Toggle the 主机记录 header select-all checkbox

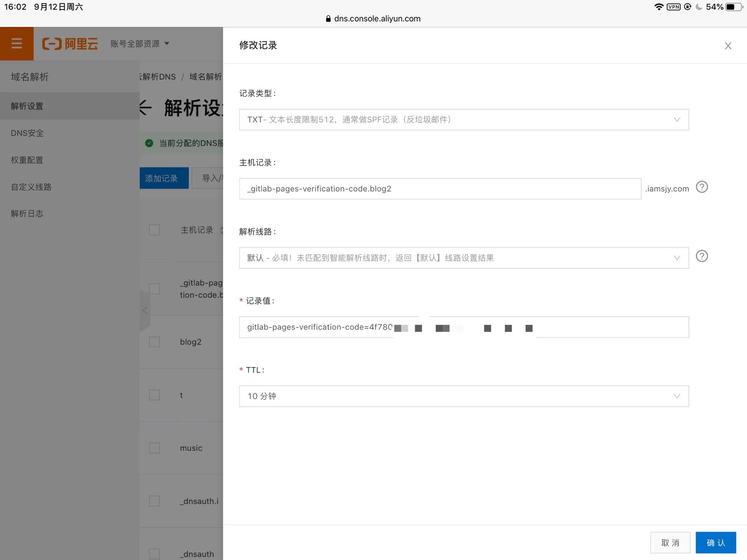point(154,230)
